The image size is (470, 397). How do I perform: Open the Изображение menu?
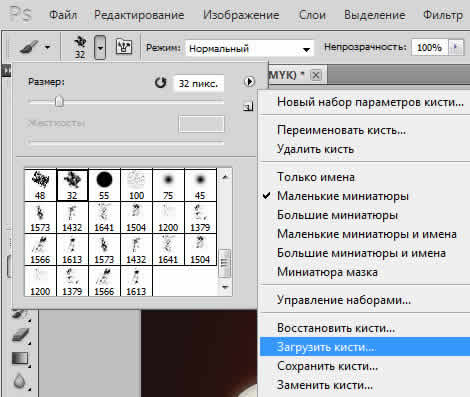point(241,15)
